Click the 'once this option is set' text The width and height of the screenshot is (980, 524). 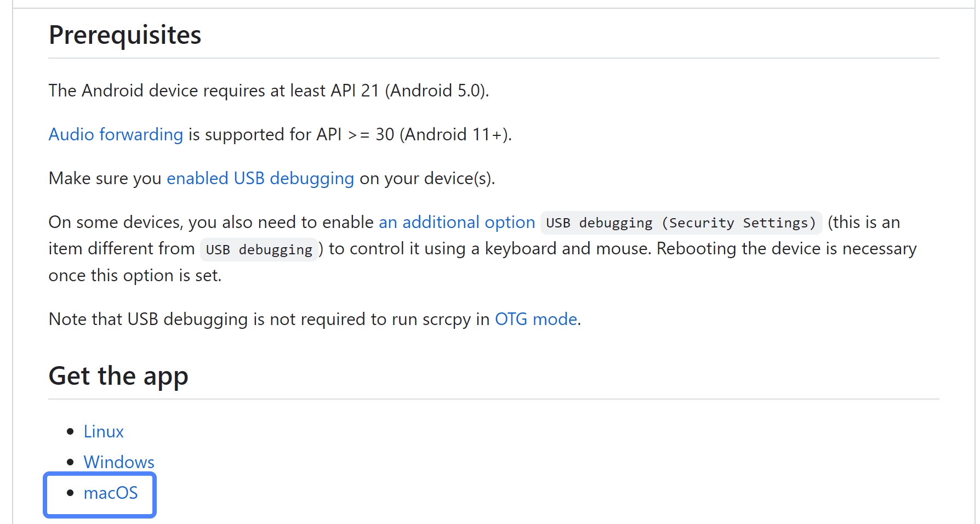(135, 275)
